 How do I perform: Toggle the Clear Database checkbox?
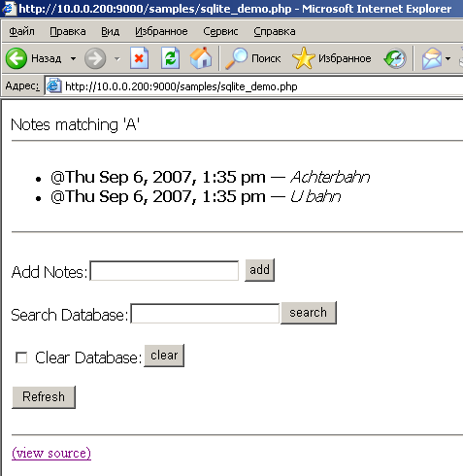pyautogui.click(x=21, y=357)
